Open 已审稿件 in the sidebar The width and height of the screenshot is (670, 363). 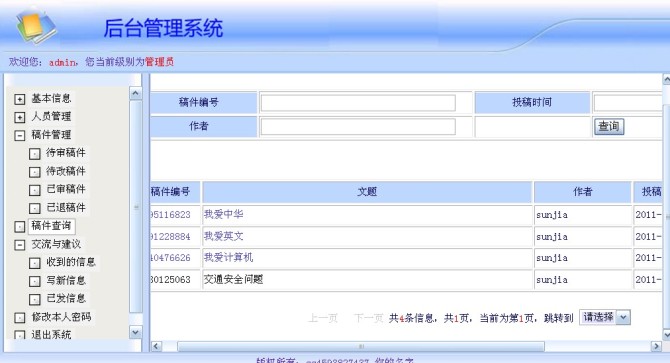tap(66, 189)
